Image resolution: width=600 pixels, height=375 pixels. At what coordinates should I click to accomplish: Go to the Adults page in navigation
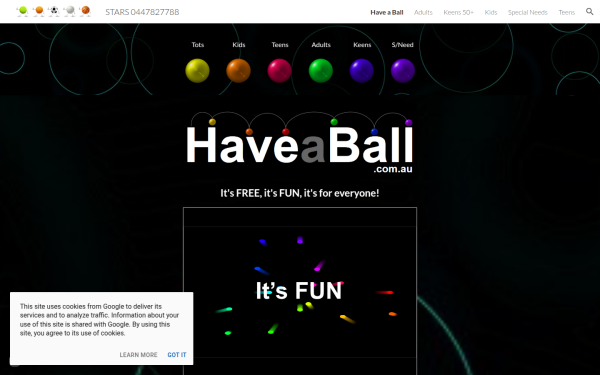click(x=423, y=12)
